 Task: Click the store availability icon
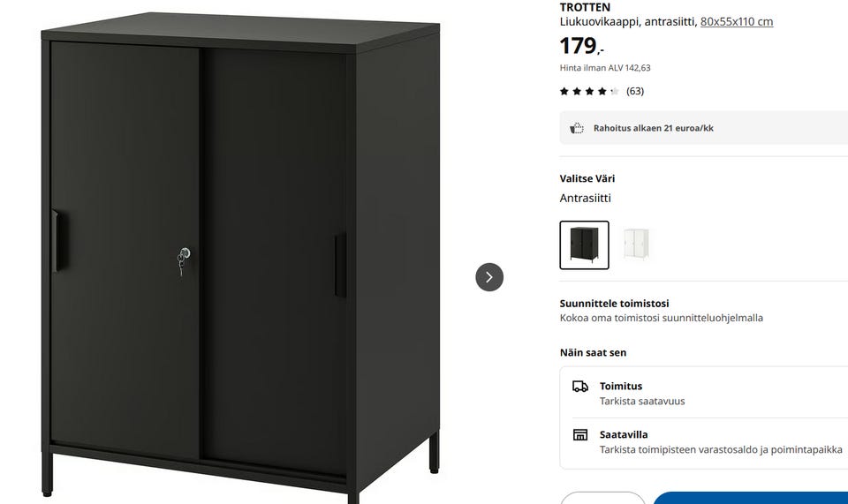[x=579, y=435]
